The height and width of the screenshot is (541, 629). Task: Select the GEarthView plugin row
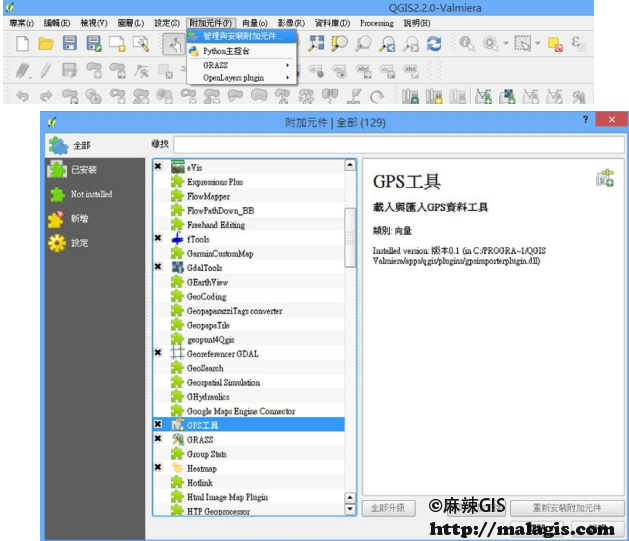249,282
